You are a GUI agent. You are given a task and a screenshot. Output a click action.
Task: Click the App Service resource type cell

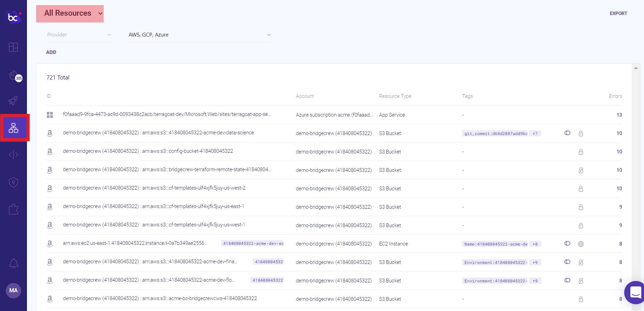click(392, 115)
